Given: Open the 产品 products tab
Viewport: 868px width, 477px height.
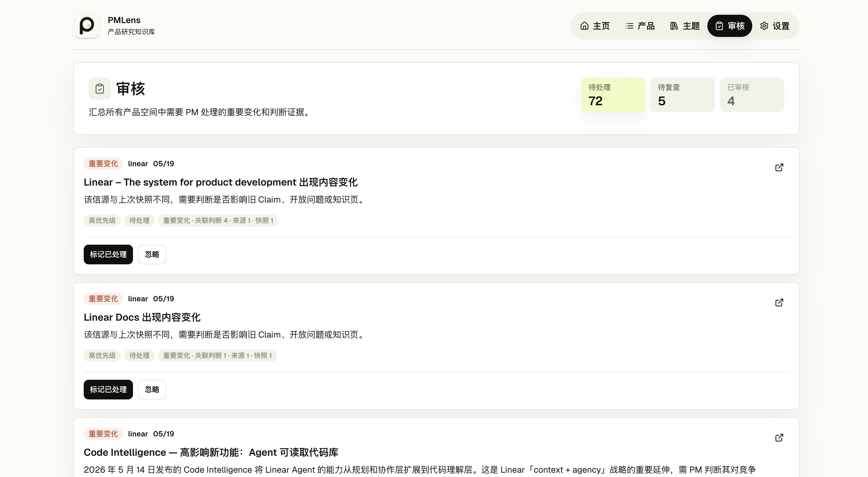Looking at the screenshot, I should tap(640, 26).
